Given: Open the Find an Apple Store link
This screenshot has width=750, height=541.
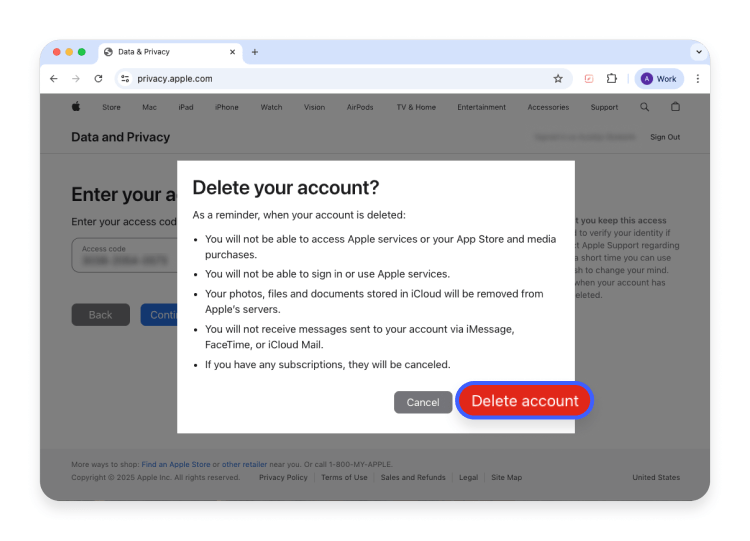Looking at the screenshot, I should (176, 464).
